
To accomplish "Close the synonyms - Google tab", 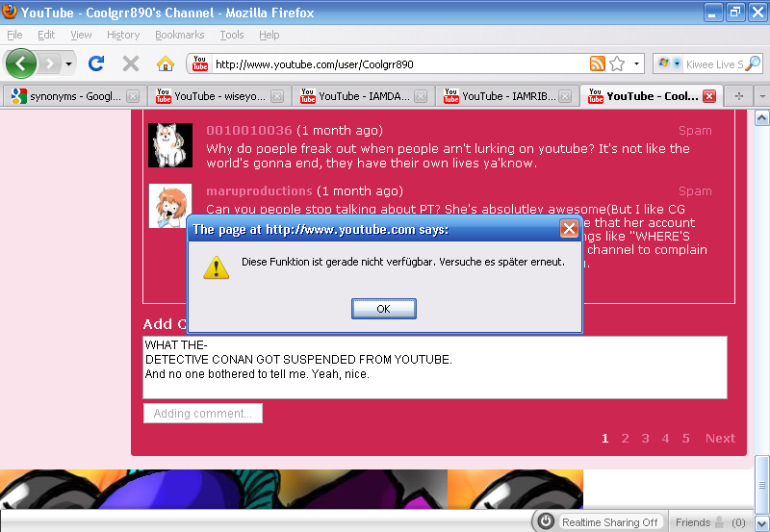I will click(x=133, y=96).
